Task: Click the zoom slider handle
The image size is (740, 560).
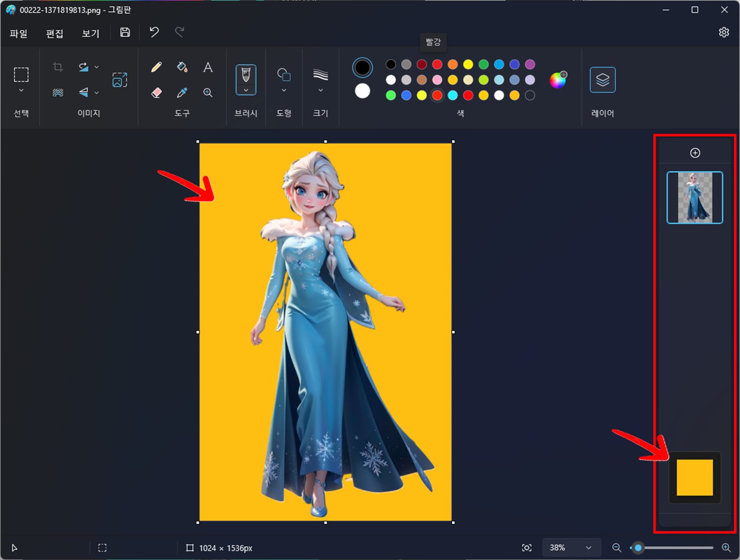Action: (x=638, y=548)
